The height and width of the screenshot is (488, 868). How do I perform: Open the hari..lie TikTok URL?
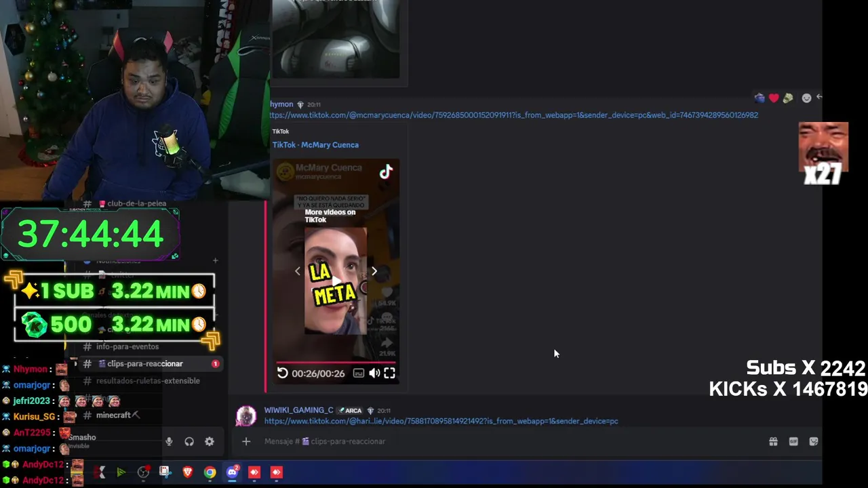[x=441, y=422]
